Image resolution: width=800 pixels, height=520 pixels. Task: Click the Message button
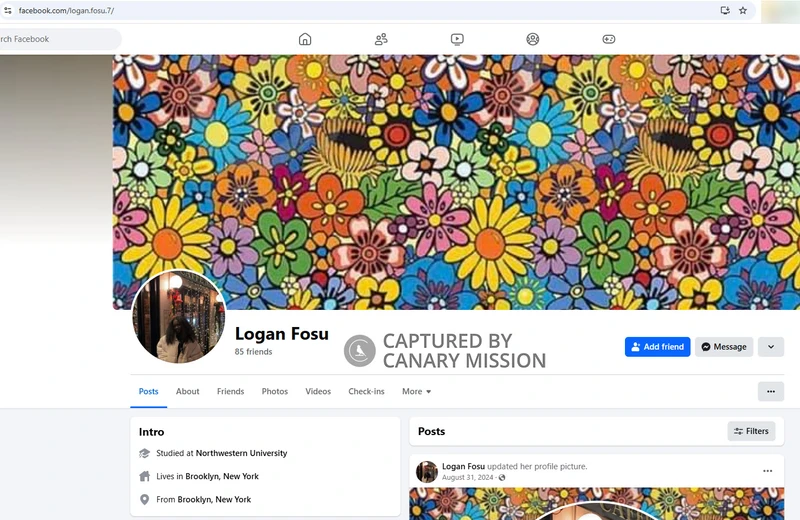[724, 347]
